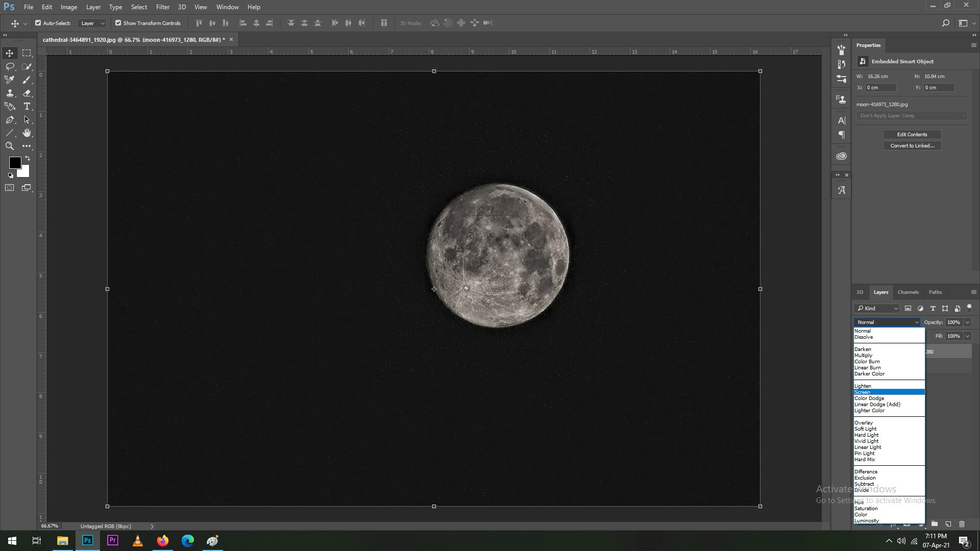The image size is (980, 551).
Task: Click the Edit Contents button
Action: pos(912,135)
